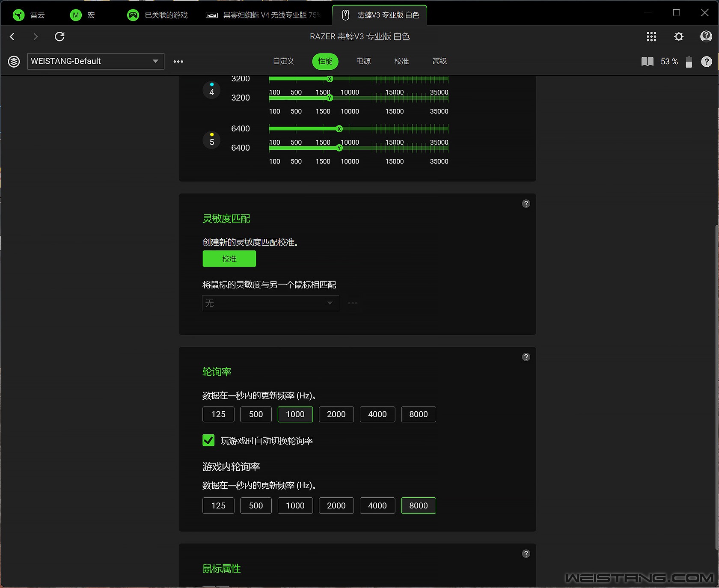Set polling rate to 8000 Hz

pos(419,414)
